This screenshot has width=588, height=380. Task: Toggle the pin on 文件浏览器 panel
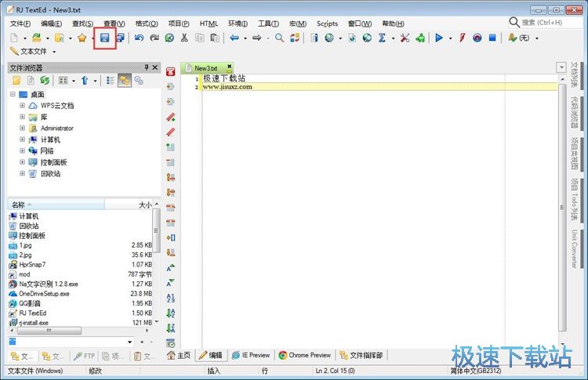[x=146, y=67]
